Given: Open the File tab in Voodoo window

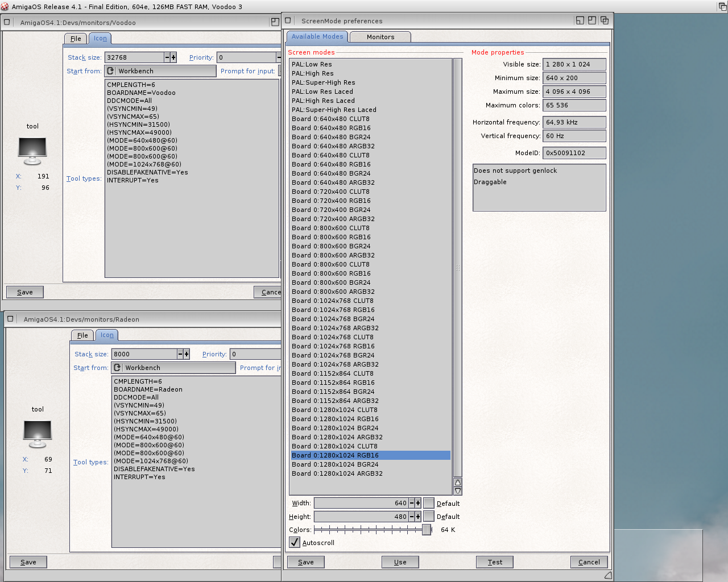Looking at the screenshot, I should [x=76, y=39].
